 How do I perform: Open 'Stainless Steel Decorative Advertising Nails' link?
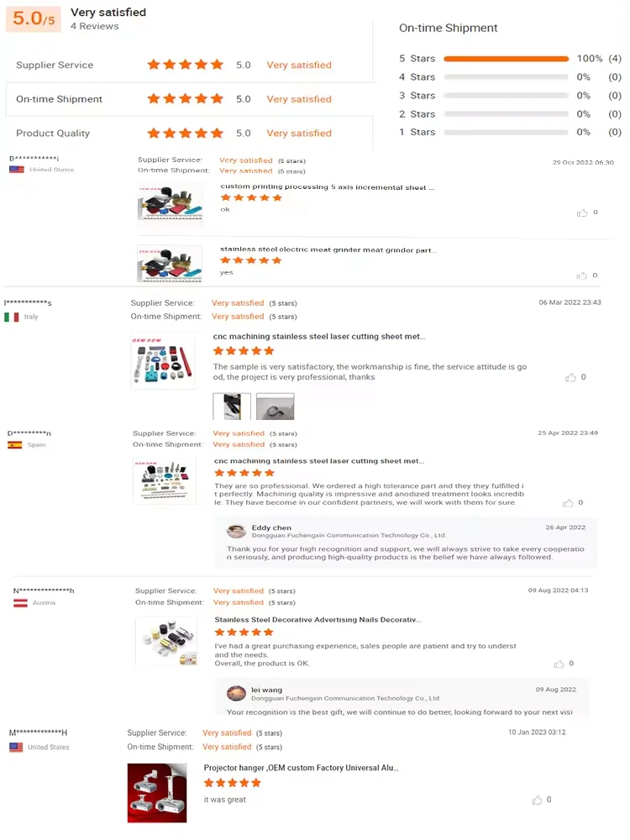coord(318,620)
